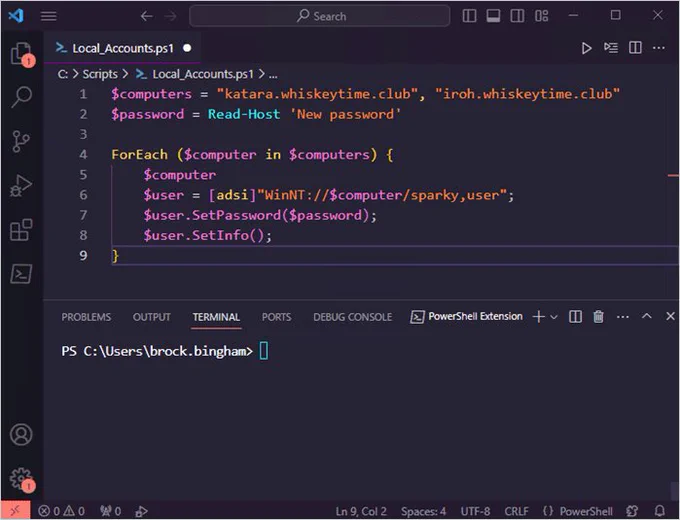680x520 pixels.
Task: Open terminal panel more actions ellipsis
Action: [623, 317]
